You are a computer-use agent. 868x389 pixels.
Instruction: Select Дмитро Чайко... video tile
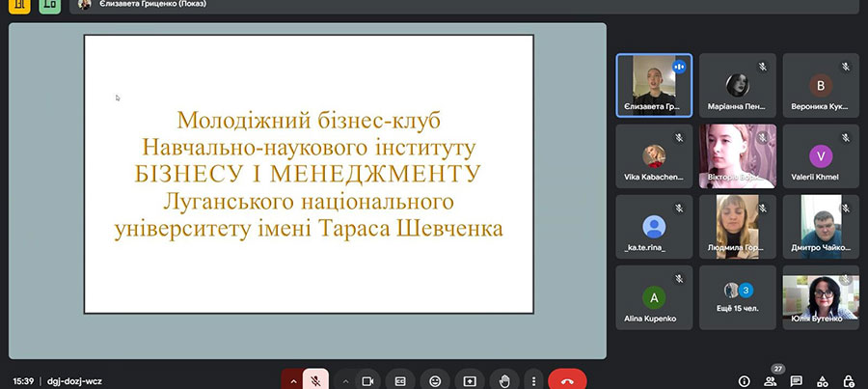click(x=821, y=227)
